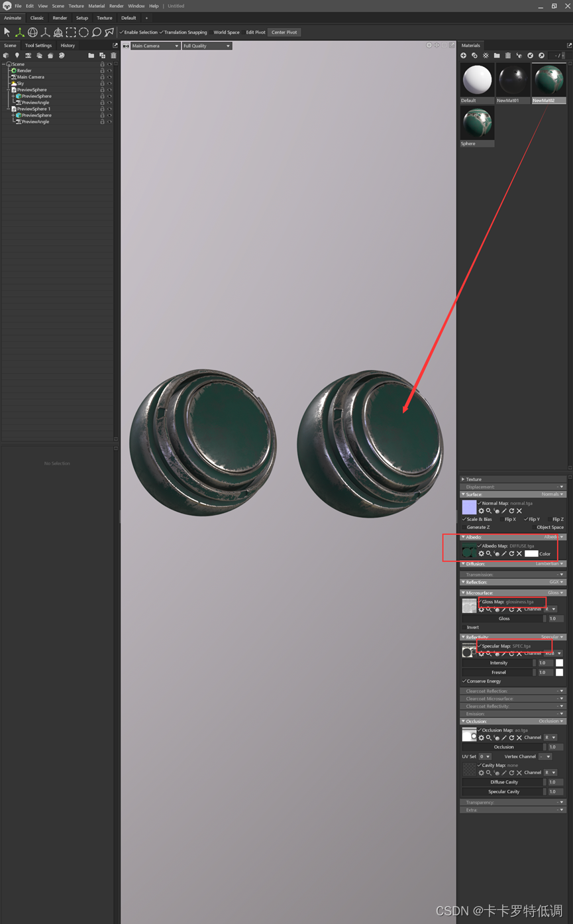
Task: Enable the World Space checkbox
Action: [211, 32]
